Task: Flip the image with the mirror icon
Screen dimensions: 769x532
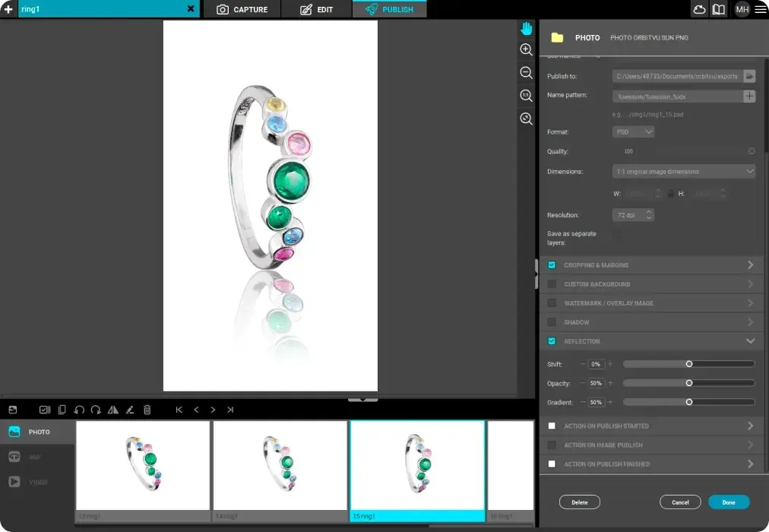Action: pyautogui.click(x=112, y=410)
